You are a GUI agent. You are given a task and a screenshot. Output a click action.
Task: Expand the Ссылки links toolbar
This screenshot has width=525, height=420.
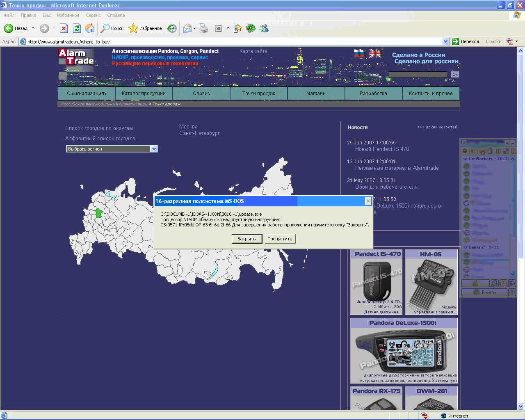[x=493, y=41]
